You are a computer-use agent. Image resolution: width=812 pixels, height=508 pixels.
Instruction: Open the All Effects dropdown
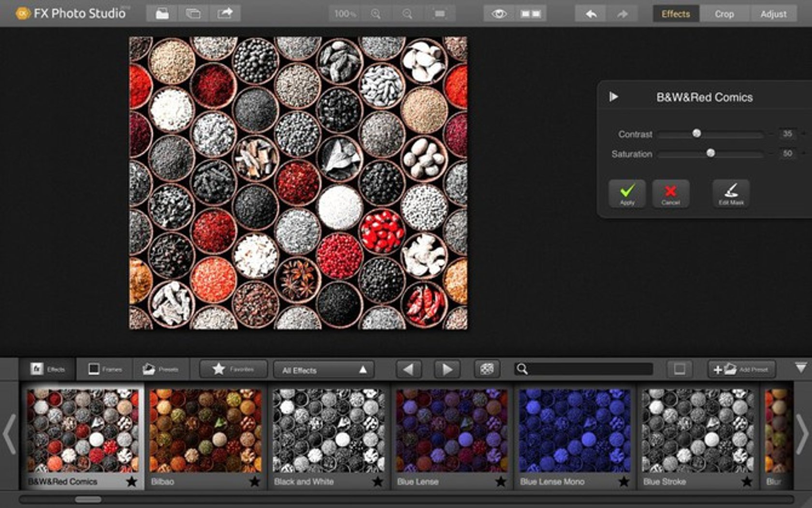tap(323, 369)
